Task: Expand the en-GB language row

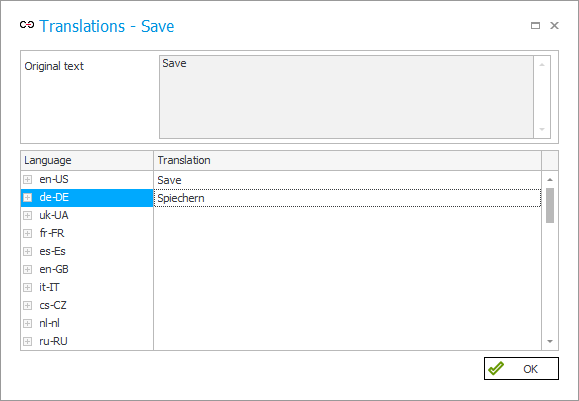Action: tap(27, 270)
